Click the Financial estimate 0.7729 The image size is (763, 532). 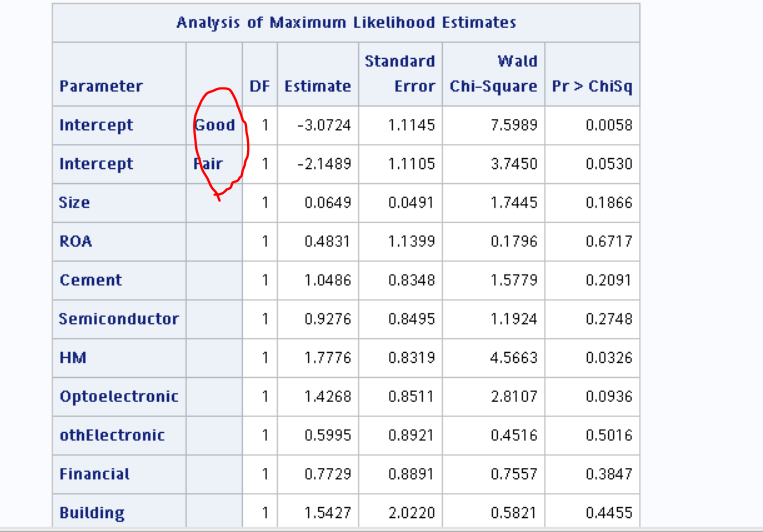click(327, 474)
